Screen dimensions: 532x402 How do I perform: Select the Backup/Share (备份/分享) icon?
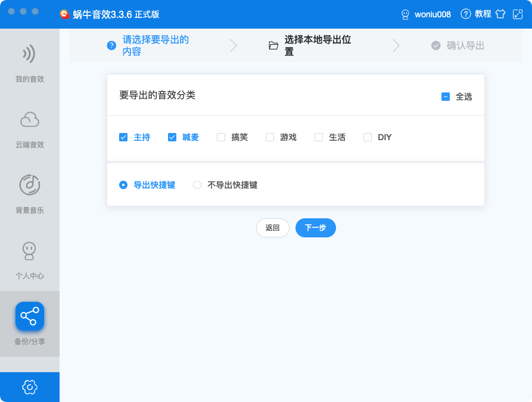pos(30,316)
